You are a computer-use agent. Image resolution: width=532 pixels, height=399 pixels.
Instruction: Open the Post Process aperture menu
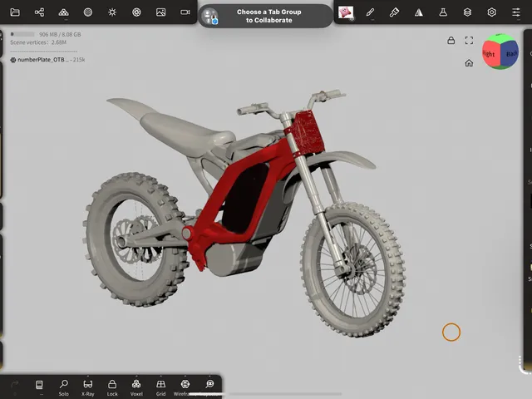pos(136,12)
